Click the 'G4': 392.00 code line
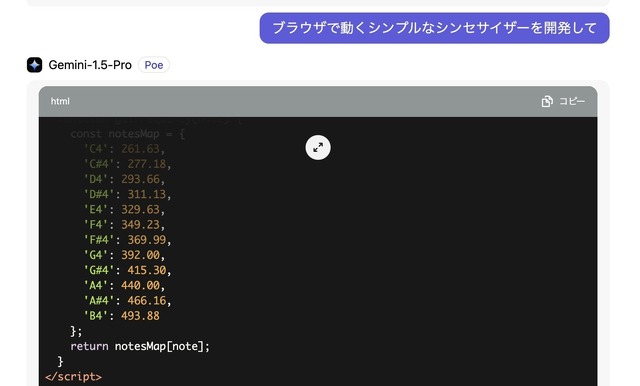The height and width of the screenshot is (386, 640). (x=124, y=255)
